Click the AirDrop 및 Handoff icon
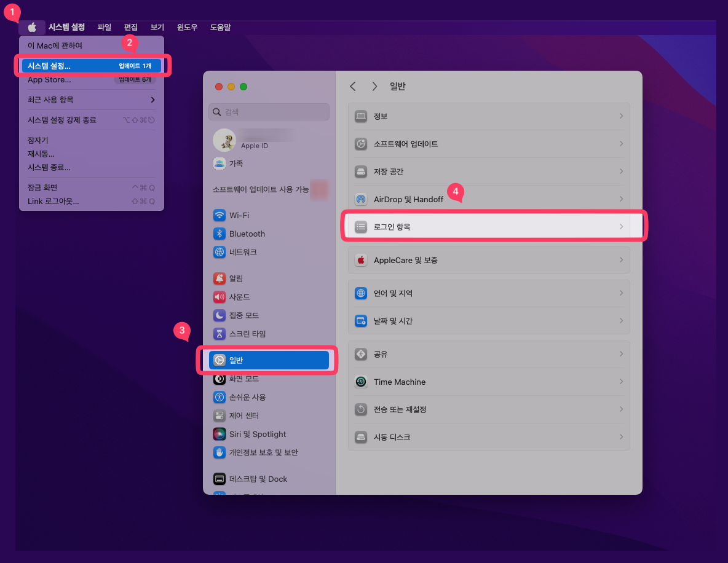Viewport: 728px width, 563px height. click(361, 199)
